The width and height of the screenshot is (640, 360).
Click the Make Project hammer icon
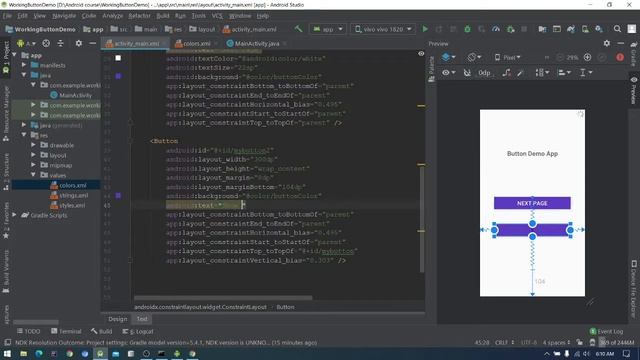click(x=298, y=29)
